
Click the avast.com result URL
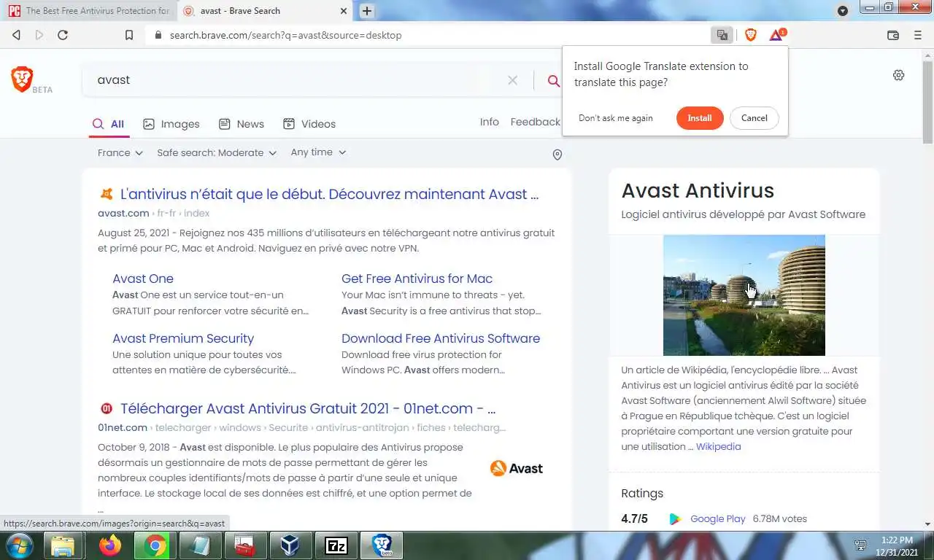click(x=153, y=213)
